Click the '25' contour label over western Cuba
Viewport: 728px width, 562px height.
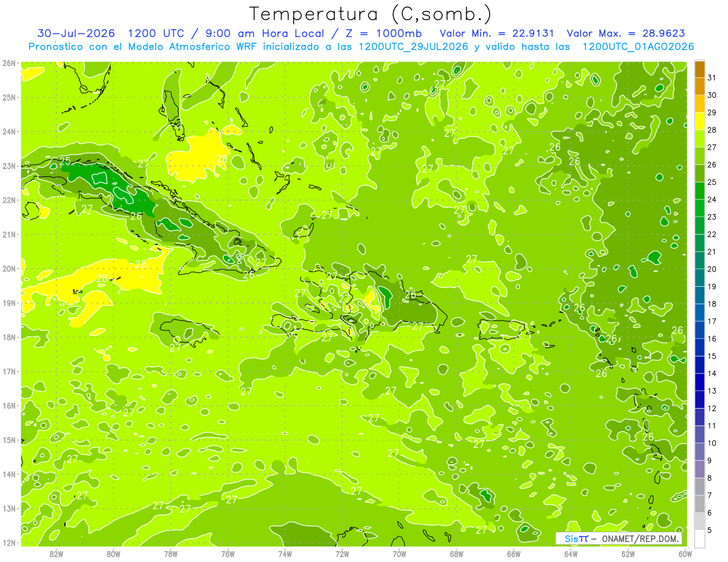coord(65,161)
